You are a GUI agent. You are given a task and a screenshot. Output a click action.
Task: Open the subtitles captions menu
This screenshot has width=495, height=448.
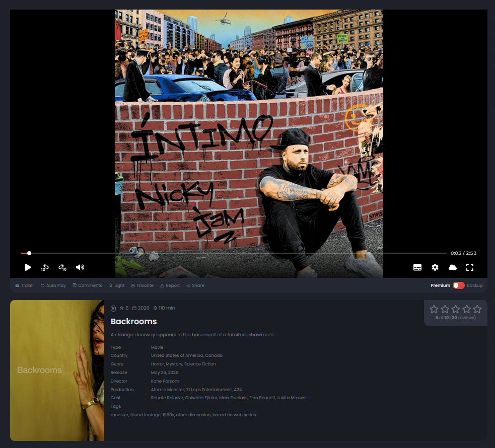[417, 267]
